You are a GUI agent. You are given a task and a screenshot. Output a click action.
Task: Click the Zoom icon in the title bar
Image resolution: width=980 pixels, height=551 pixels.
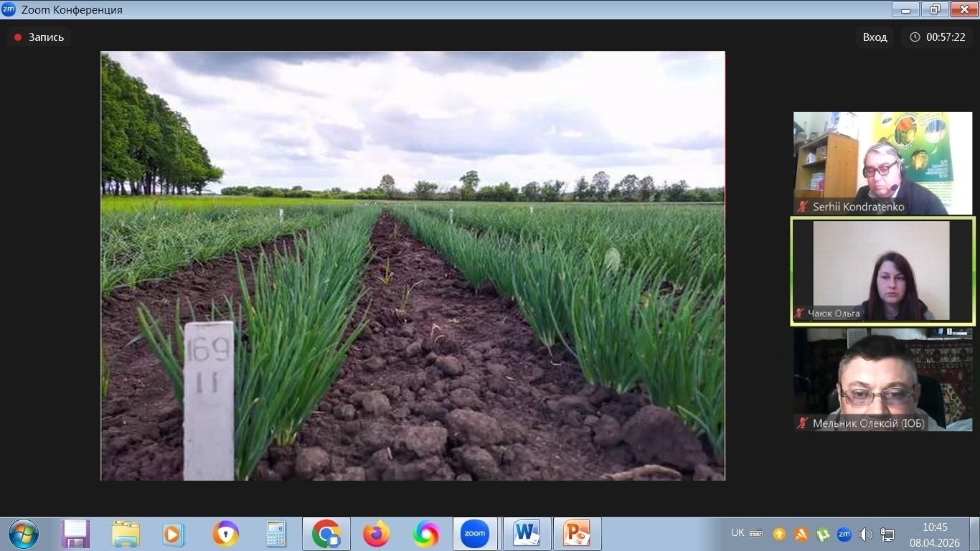(x=9, y=9)
